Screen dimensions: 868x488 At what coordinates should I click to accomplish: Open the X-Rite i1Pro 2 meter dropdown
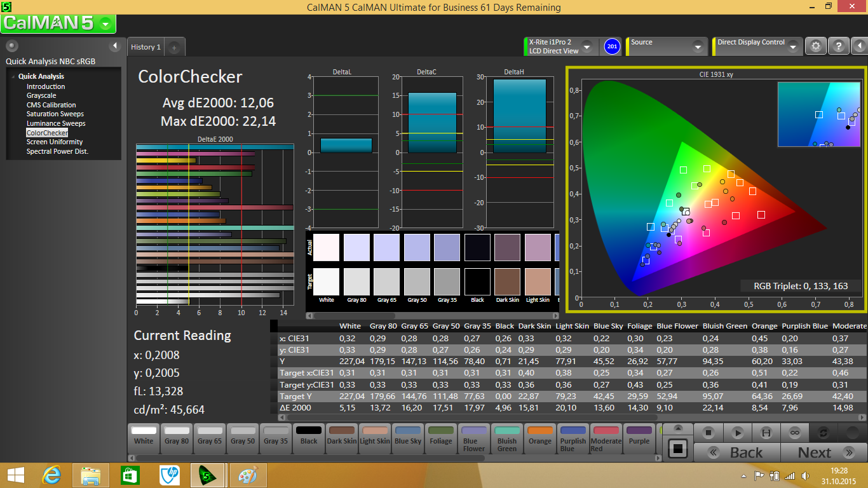click(587, 47)
